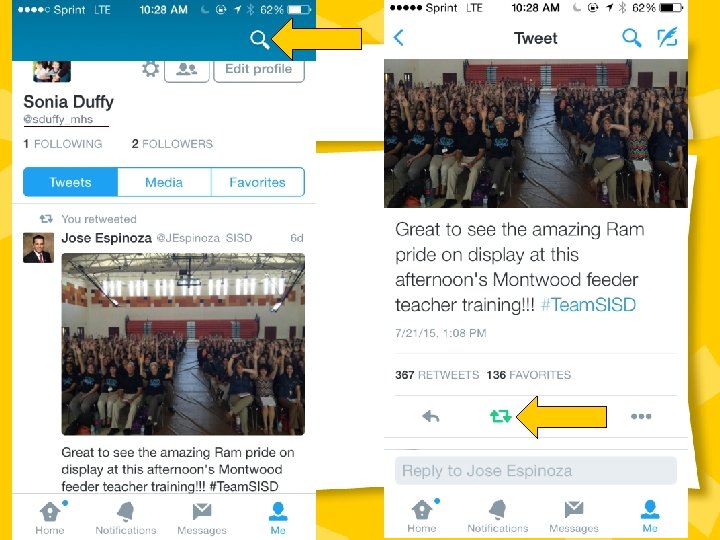
Task: Tap the Reply to Jose Espinoza field
Action: [535, 471]
